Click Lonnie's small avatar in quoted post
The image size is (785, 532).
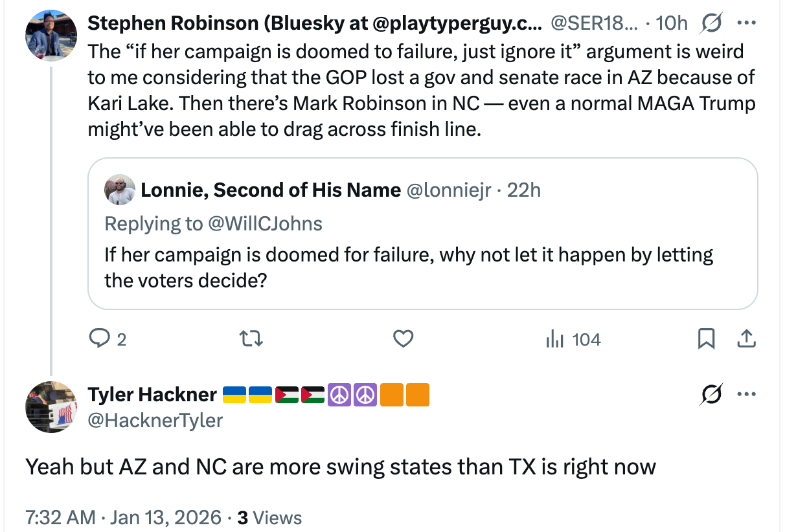tap(120, 190)
